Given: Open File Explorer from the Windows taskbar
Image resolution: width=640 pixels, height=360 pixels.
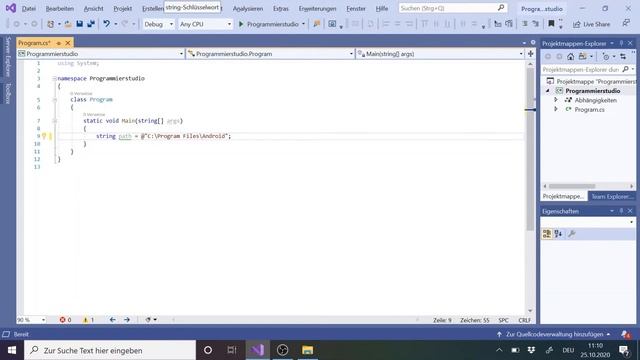Looking at the screenshot, I should (307, 350).
